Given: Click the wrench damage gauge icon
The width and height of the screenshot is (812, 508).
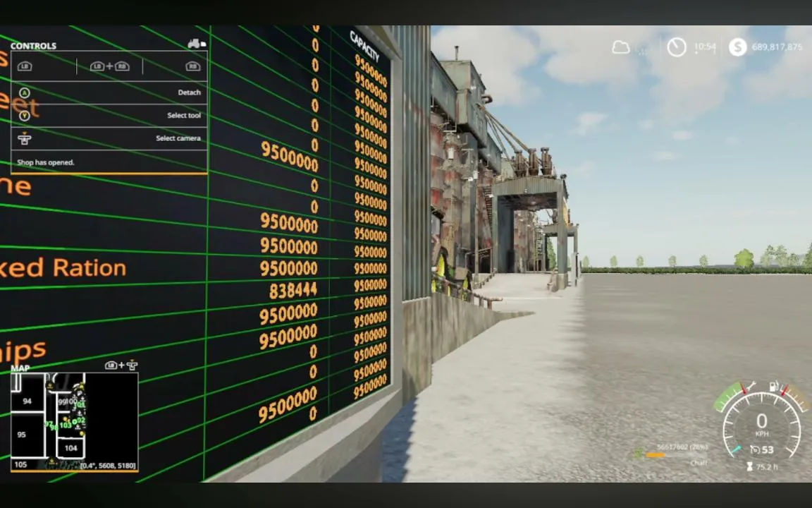Looking at the screenshot, I should tap(751, 386).
